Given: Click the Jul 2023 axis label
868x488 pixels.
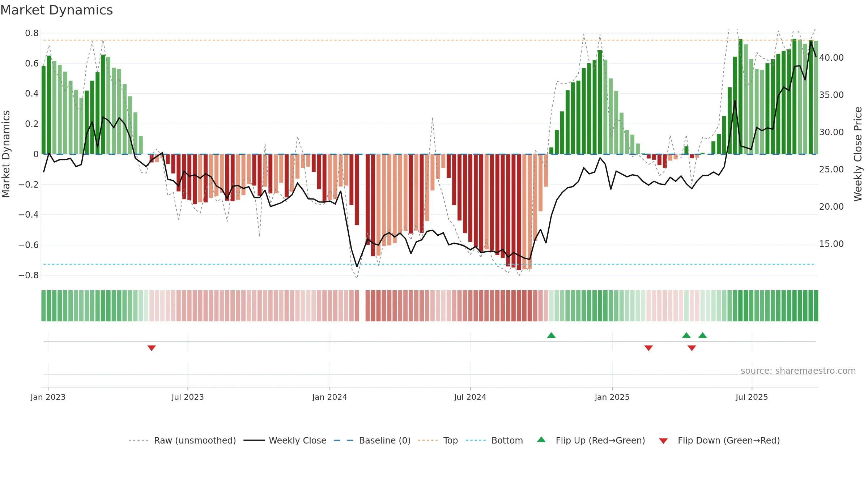Looking at the screenshot, I should (188, 397).
